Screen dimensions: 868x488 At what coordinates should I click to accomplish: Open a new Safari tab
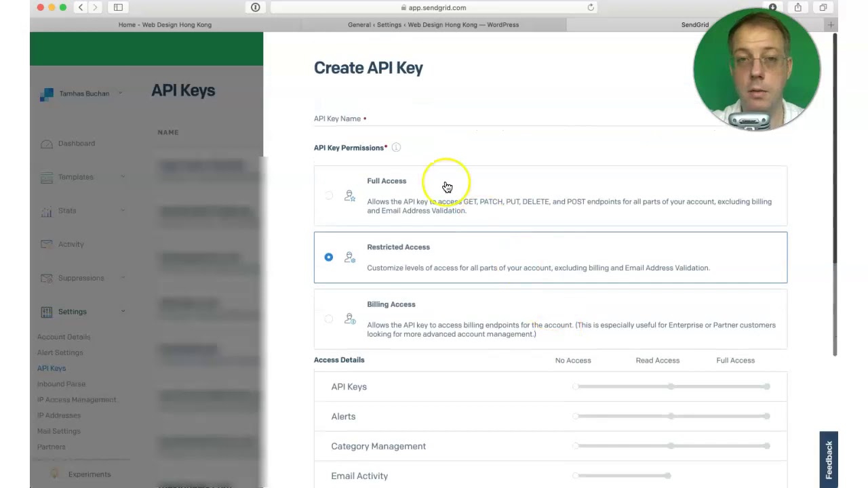(831, 24)
